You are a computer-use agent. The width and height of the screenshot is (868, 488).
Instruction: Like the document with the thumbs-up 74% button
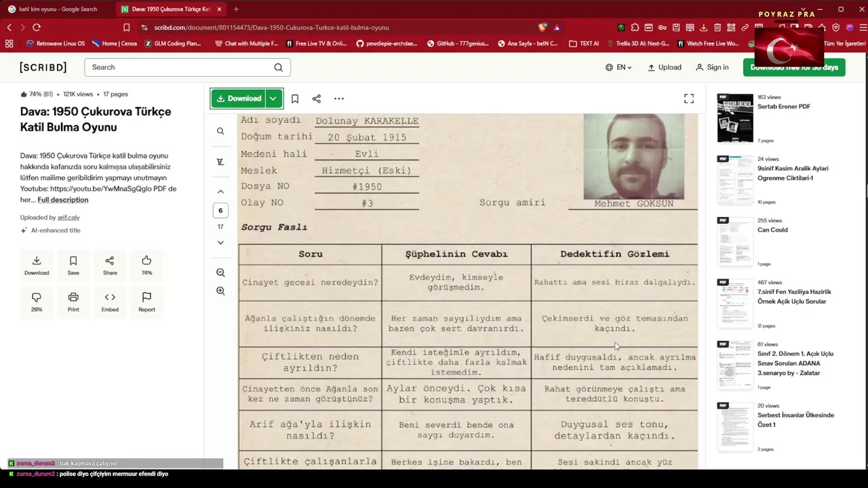tap(146, 265)
